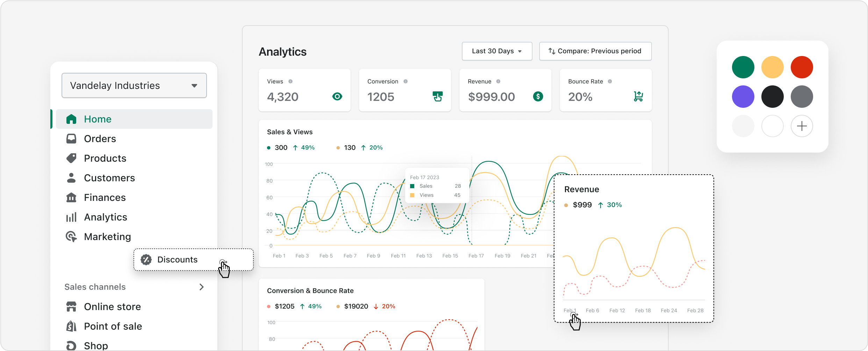Open the Vandelay Industries store dropdown

tap(134, 85)
